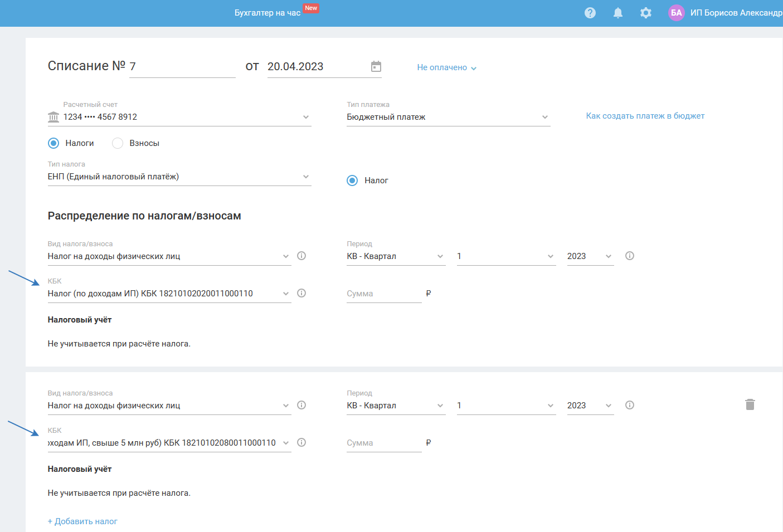Select the Налог radio option

coord(352,180)
